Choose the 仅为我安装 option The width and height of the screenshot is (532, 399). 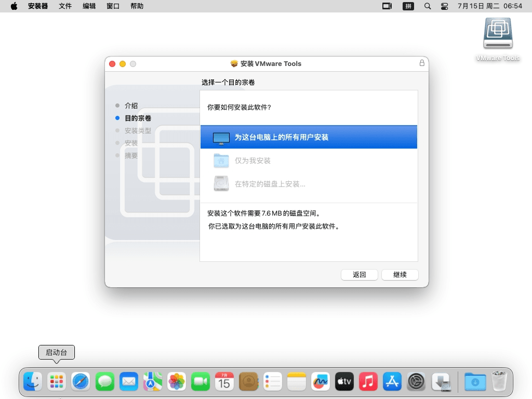point(309,161)
